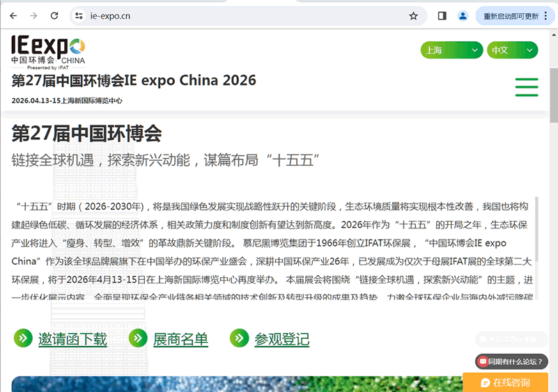Click the intro text box scrollbar
Viewport: 558px width, 392px height.
coord(536,230)
